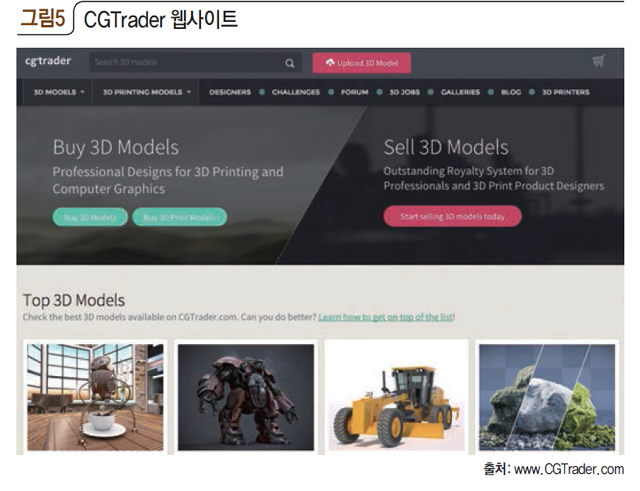This screenshot has width=640, height=491.
Task: Click the Buy 3D Models button
Action: coord(90,217)
